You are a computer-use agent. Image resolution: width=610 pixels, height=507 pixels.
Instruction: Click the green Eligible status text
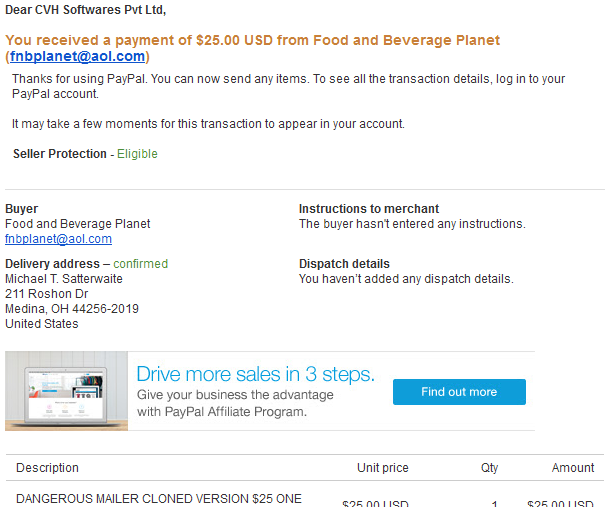137,154
